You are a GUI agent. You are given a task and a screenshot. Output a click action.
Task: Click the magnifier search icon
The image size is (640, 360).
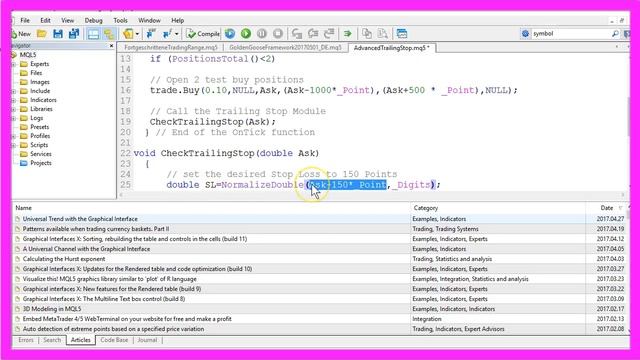[x=615, y=34]
